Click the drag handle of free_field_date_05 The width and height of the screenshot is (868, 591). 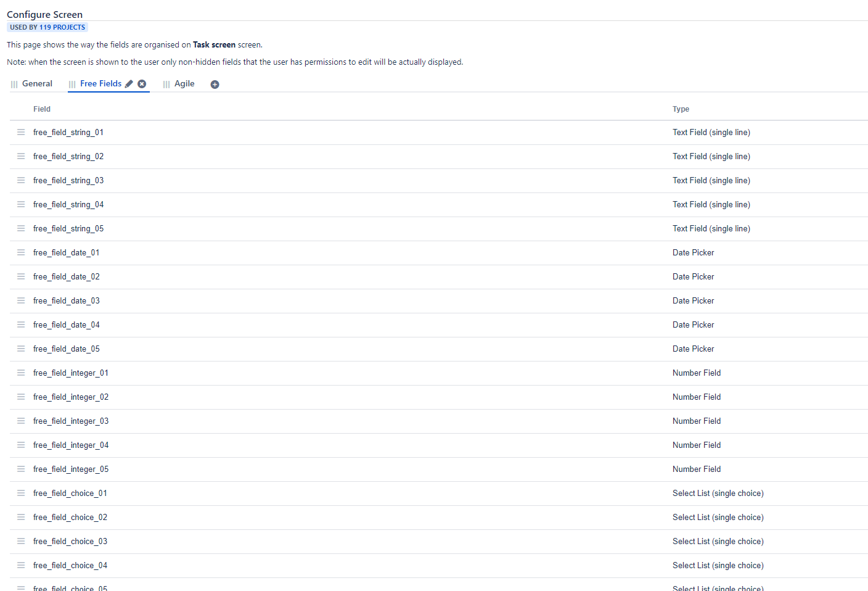tap(21, 349)
